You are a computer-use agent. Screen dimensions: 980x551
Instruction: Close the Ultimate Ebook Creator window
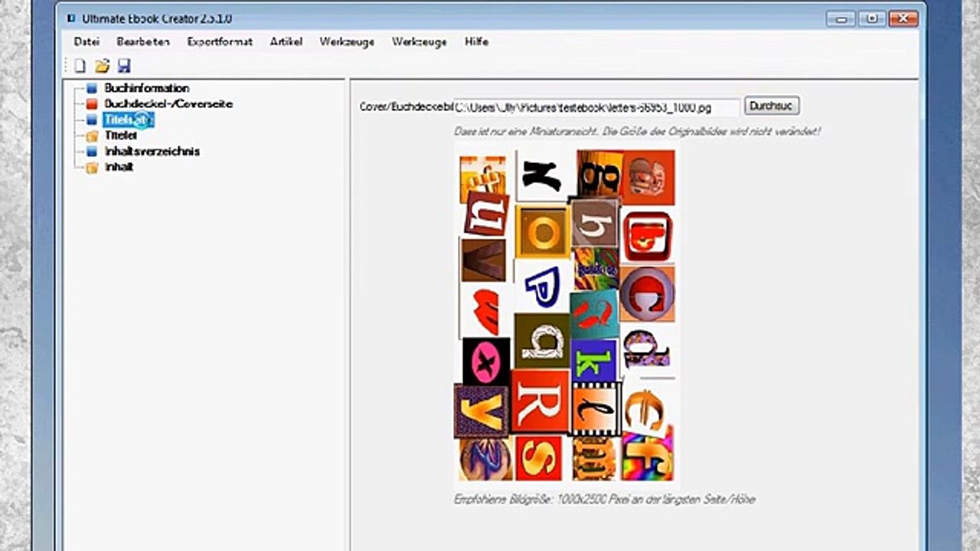click(x=902, y=18)
